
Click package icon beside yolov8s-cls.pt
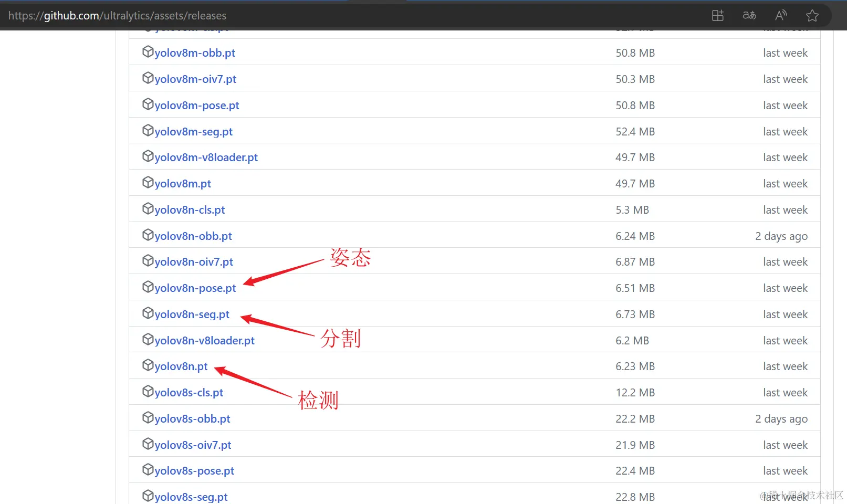coord(148,391)
